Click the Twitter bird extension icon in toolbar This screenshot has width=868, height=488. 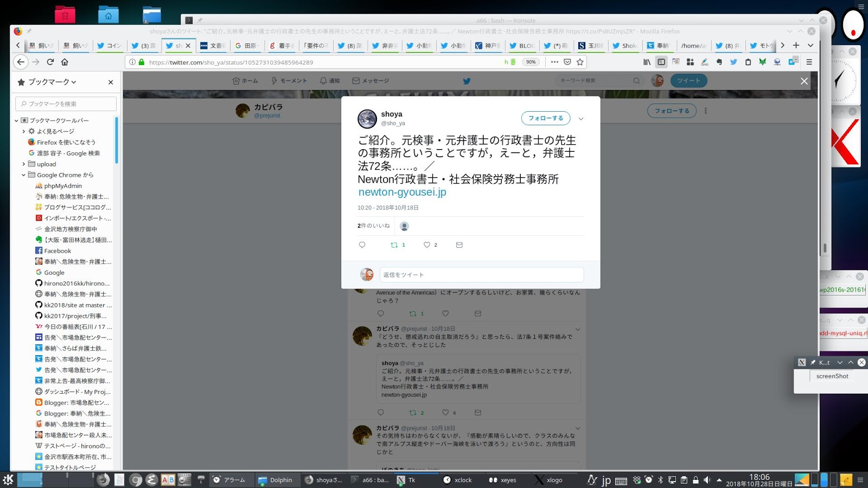(733, 62)
